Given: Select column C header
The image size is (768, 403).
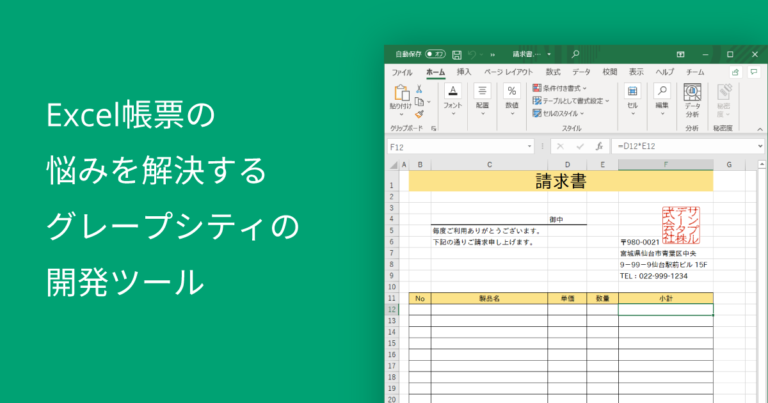Looking at the screenshot, I should (489, 165).
